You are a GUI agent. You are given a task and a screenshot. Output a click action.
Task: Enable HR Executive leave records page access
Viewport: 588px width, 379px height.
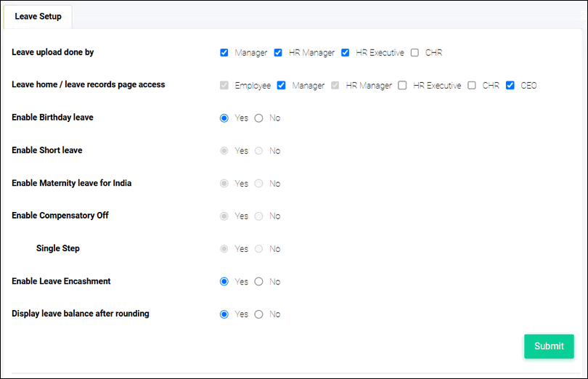tap(402, 86)
